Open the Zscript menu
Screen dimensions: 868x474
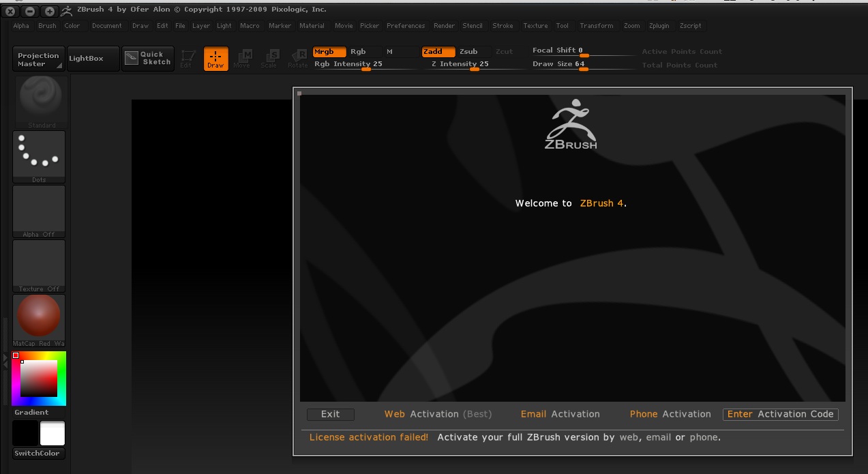click(691, 26)
